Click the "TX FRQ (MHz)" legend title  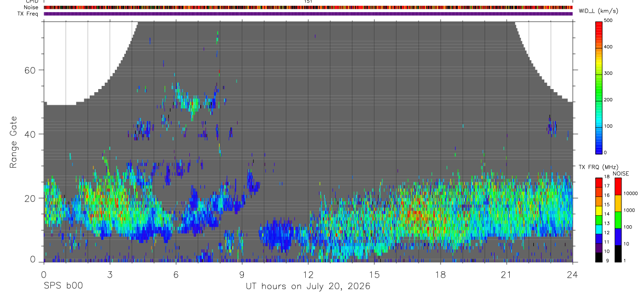pyautogui.click(x=597, y=167)
